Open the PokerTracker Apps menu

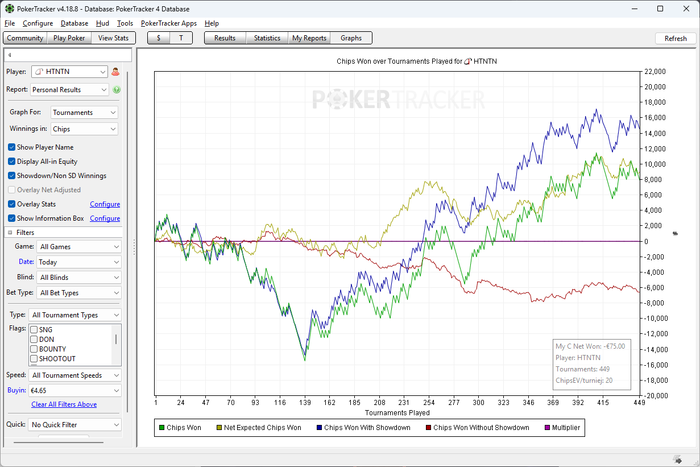click(169, 23)
